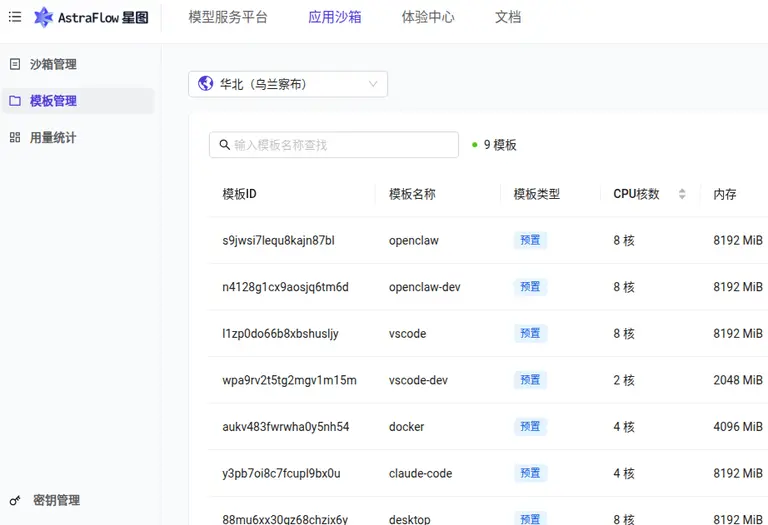Click 预置 tag in docker row
768x525 pixels.
[530, 426]
